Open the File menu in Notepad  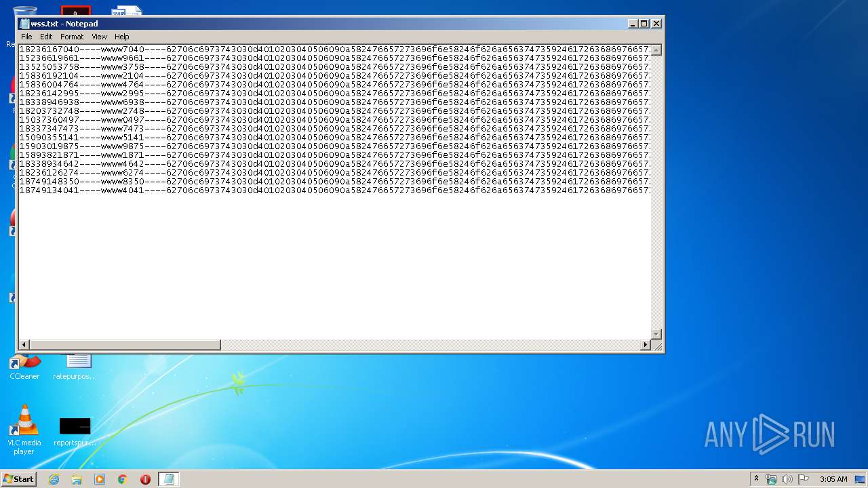pos(26,37)
